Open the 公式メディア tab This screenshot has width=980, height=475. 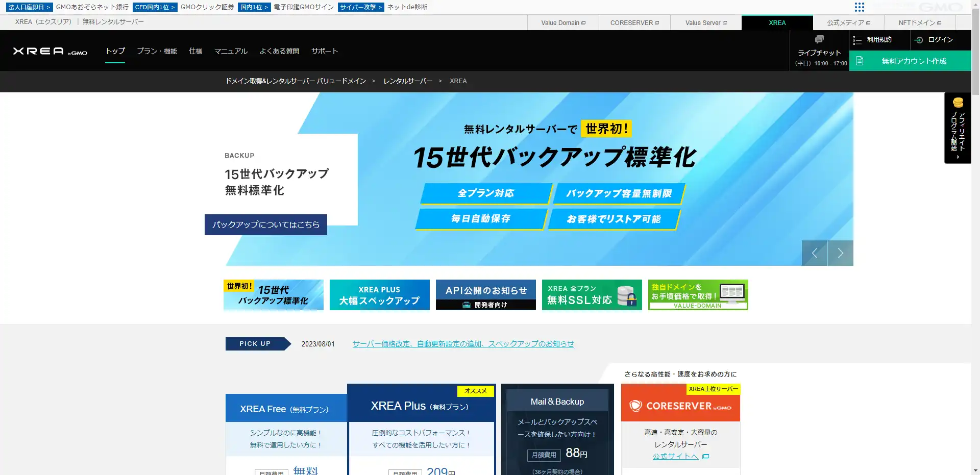849,22
